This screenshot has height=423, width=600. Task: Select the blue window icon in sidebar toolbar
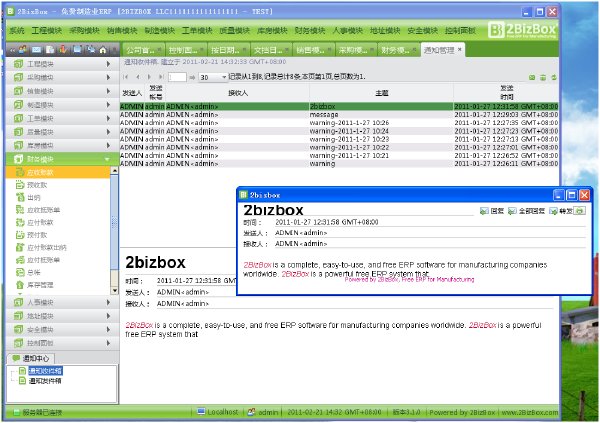(x=77, y=50)
